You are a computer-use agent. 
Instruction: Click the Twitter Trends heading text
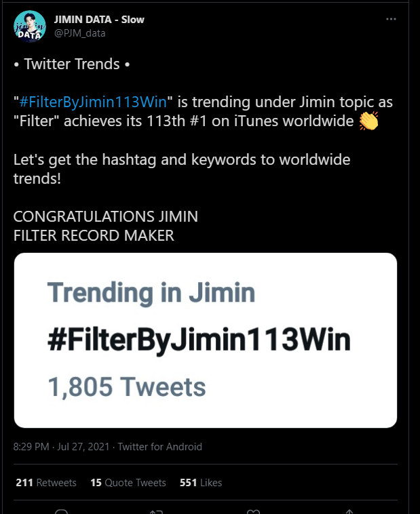pyautogui.click(x=72, y=64)
